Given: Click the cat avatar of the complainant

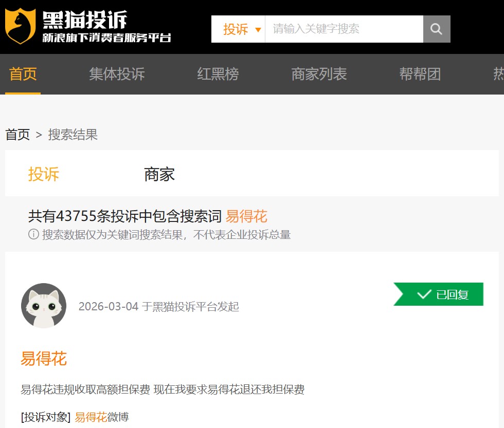Looking at the screenshot, I should [44, 306].
